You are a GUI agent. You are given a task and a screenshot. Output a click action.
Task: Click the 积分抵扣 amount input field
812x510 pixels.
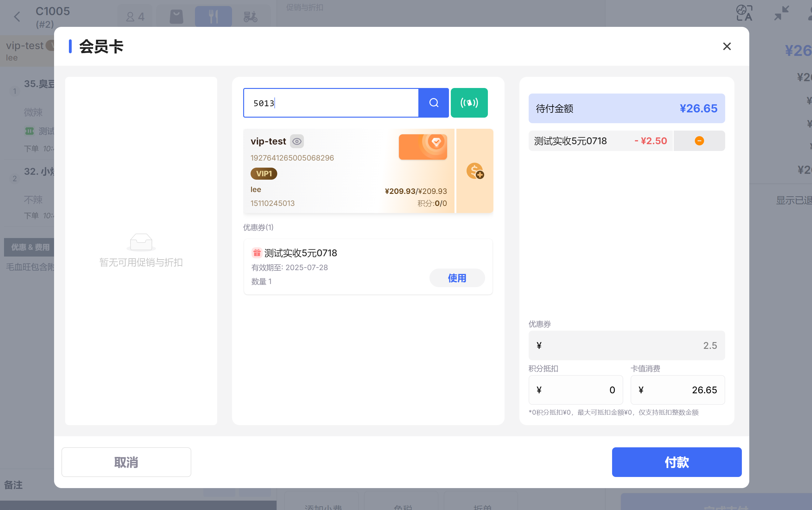pos(576,390)
